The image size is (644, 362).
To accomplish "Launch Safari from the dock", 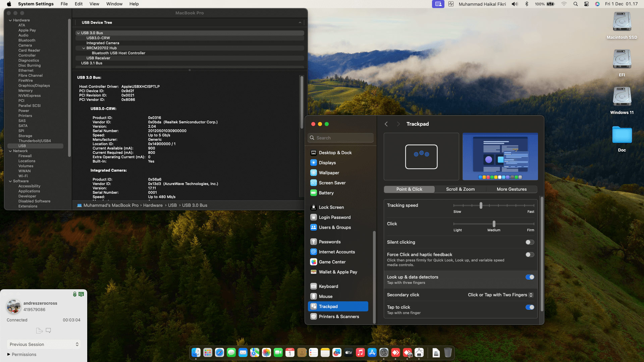I will [219, 352].
